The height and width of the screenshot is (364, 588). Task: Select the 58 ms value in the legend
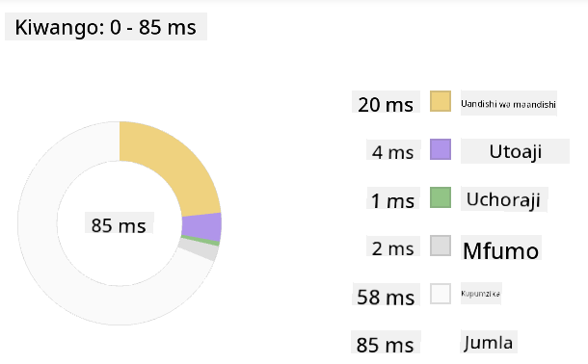pos(386,295)
